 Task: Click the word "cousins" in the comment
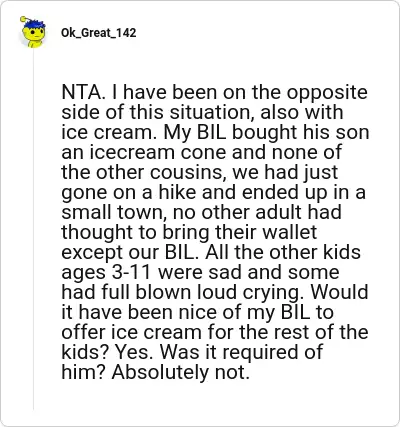click(x=188, y=173)
